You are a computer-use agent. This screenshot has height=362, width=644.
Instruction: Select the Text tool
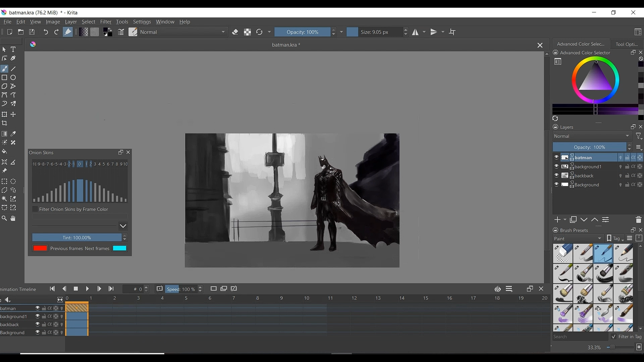click(13, 50)
